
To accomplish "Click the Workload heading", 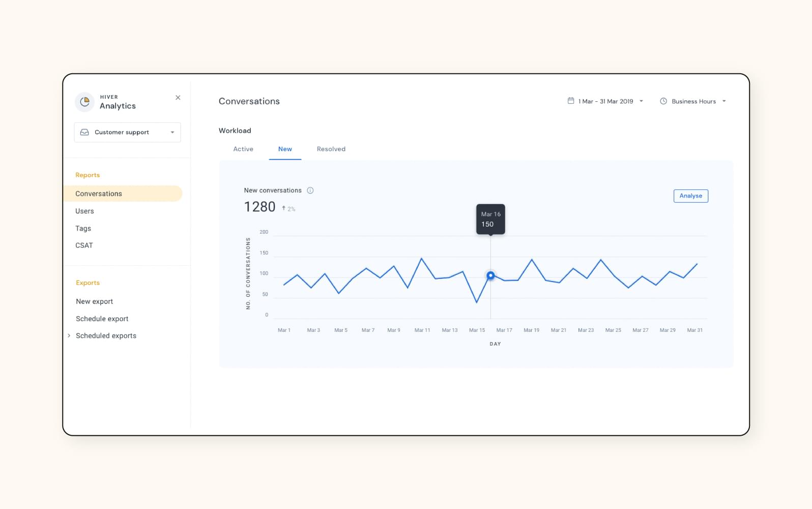I will 235,131.
